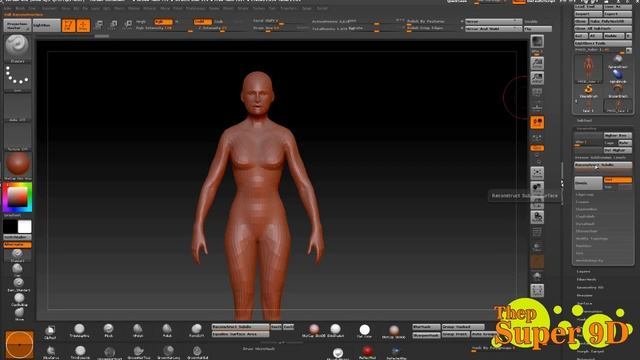This screenshot has height=360, width=640.
Task: Enable the Zsub button
Action: coord(220,22)
